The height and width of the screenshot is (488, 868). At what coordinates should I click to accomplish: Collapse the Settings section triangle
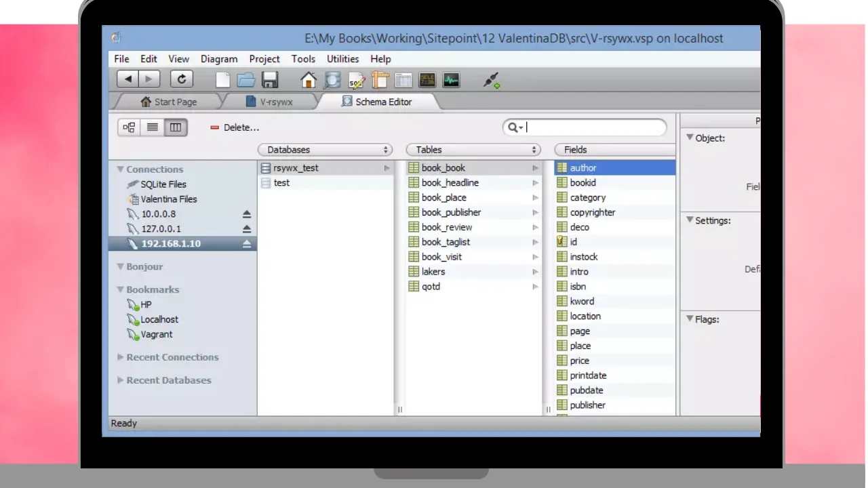point(690,220)
